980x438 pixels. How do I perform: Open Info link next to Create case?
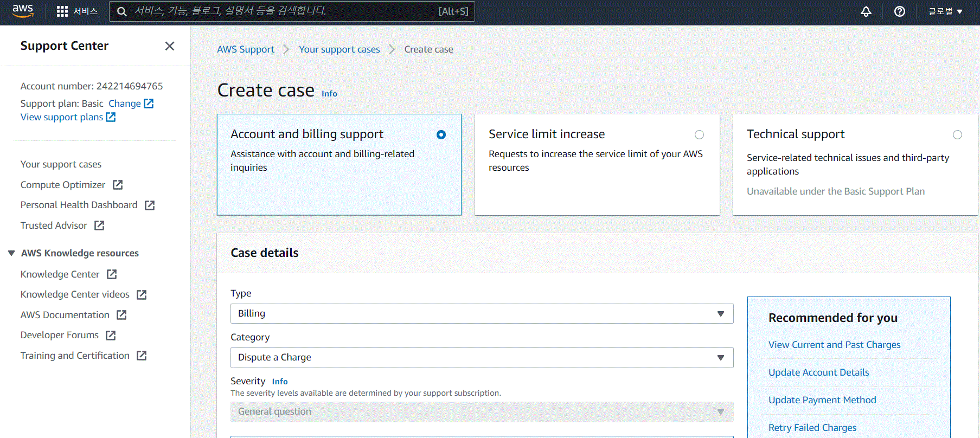(329, 93)
